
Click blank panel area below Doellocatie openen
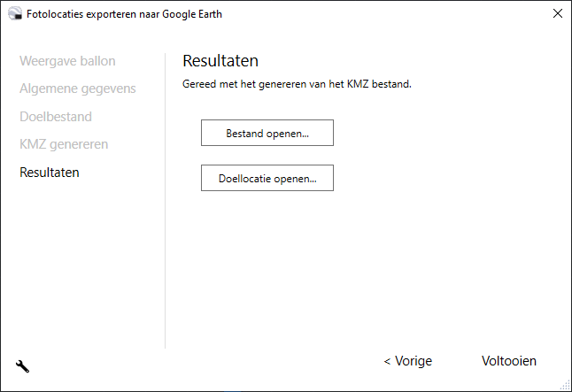354,265
